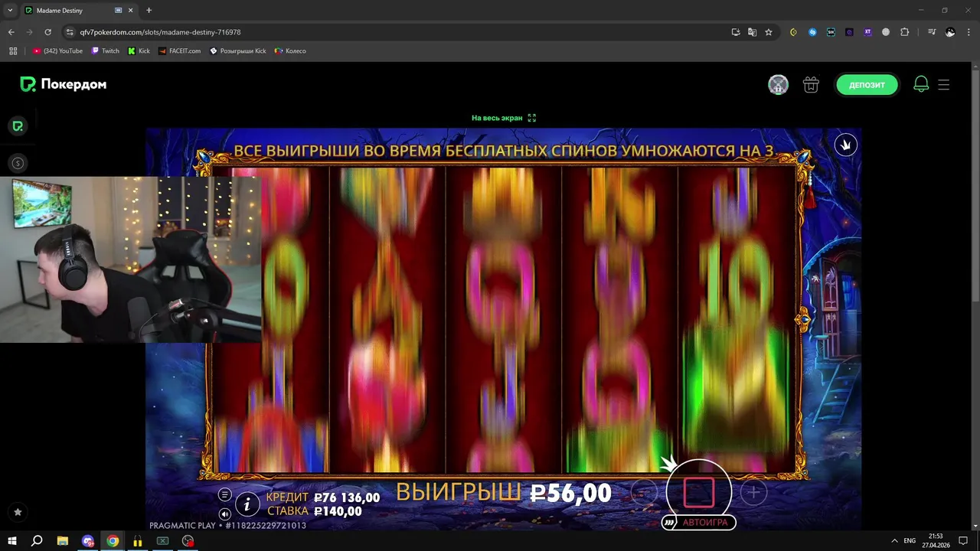The image size is (980, 551).
Task: Open the dollar coin sidebar icon
Action: coord(18,163)
